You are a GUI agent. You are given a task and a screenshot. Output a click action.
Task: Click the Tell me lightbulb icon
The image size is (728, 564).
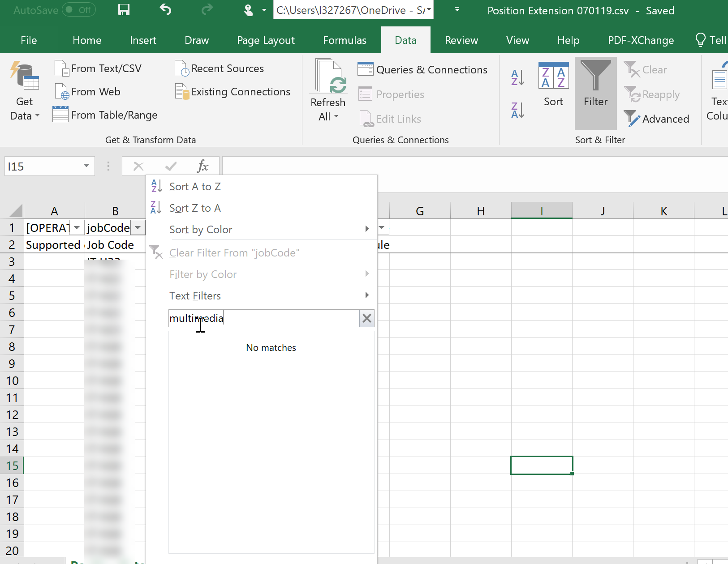click(x=700, y=40)
